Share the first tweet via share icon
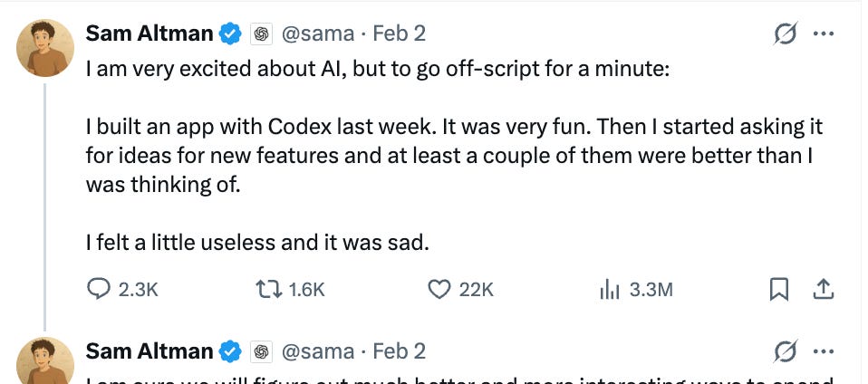Viewport: 868px width, 384px height. pyautogui.click(x=823, y=289)
